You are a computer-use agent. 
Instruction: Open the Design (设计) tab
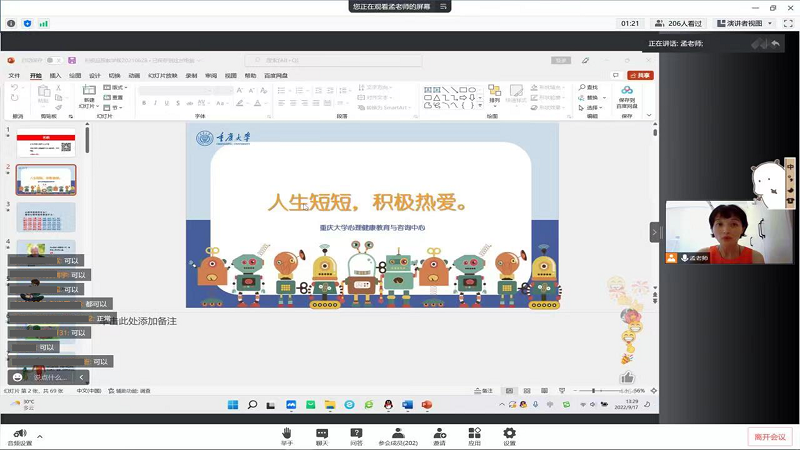(x=95, y=76)
